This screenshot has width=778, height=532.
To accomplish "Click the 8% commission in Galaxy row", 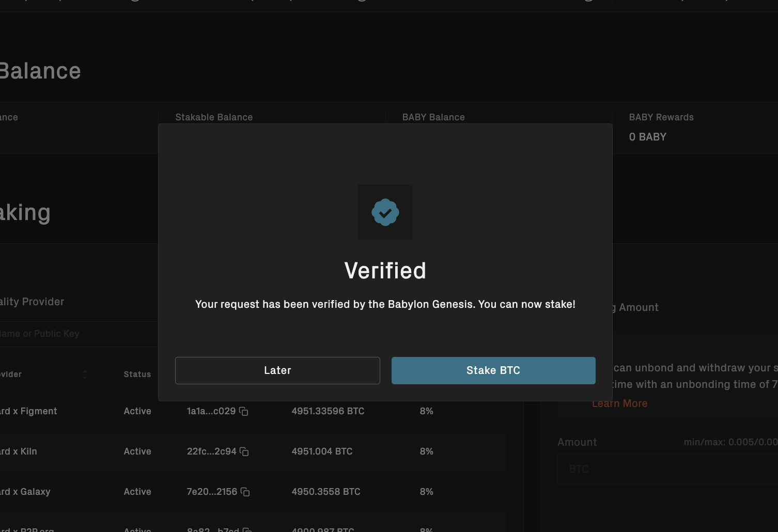I will [x=427, y=492].
